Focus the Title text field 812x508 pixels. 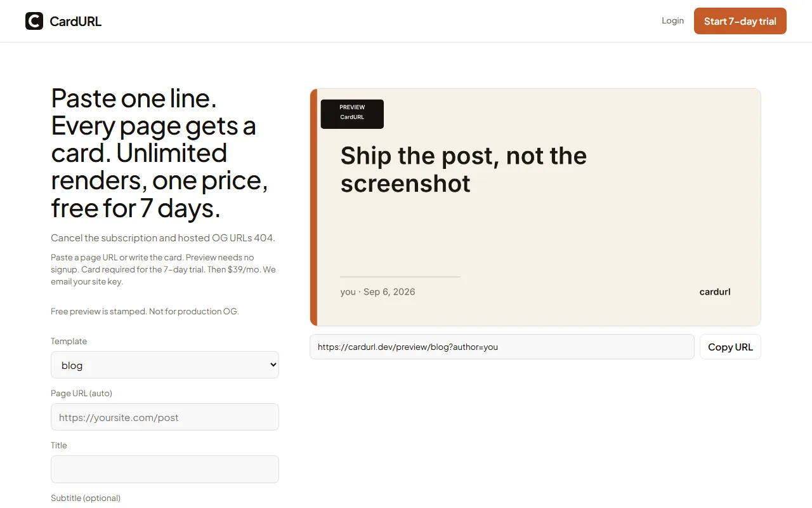click(x=165, y=469)
